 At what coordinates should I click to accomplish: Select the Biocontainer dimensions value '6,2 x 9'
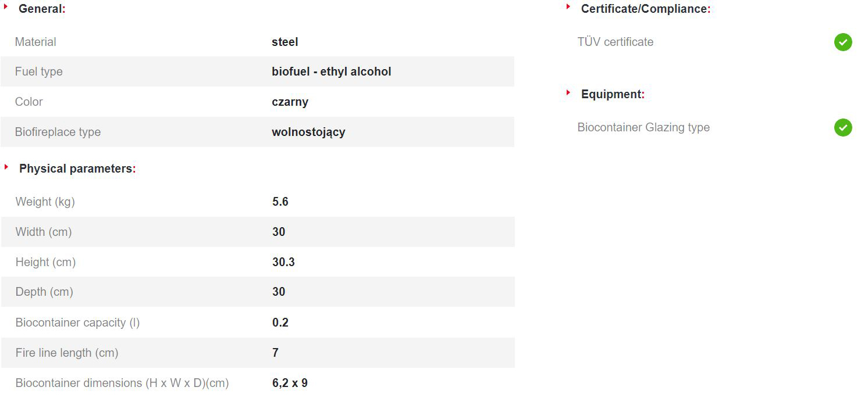[x=290, y=383]
